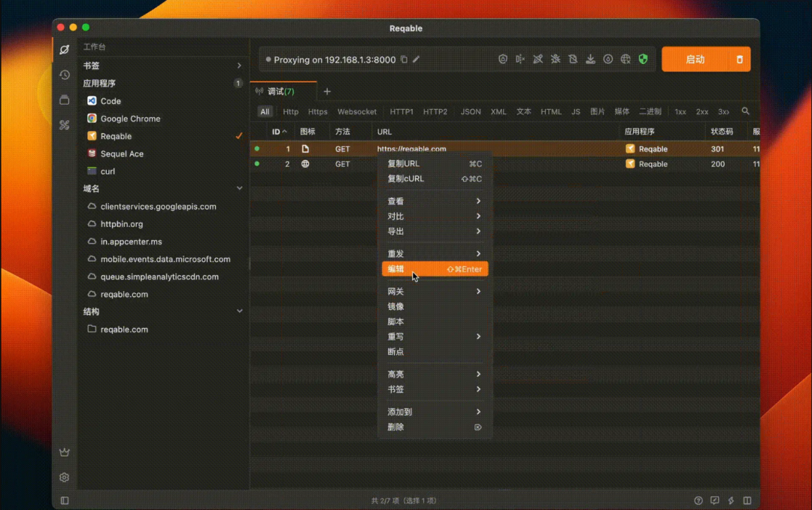
Task: Choose 脚本 from context menu
Action: (435, 321)
